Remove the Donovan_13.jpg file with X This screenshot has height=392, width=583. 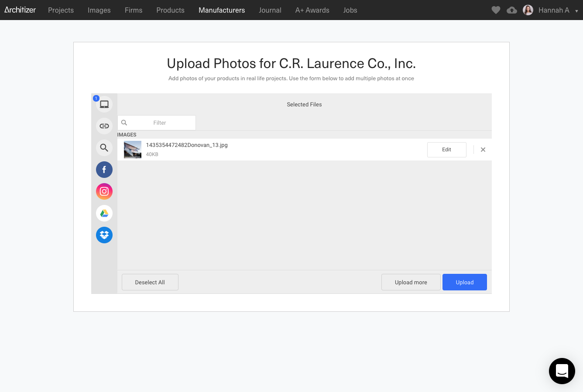(x=483, y=150)
